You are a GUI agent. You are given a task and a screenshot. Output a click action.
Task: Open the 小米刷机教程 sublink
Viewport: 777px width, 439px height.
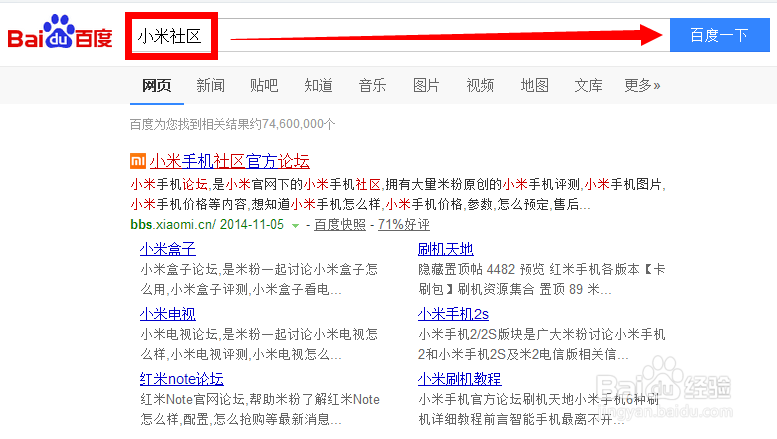tap(459, 379)
